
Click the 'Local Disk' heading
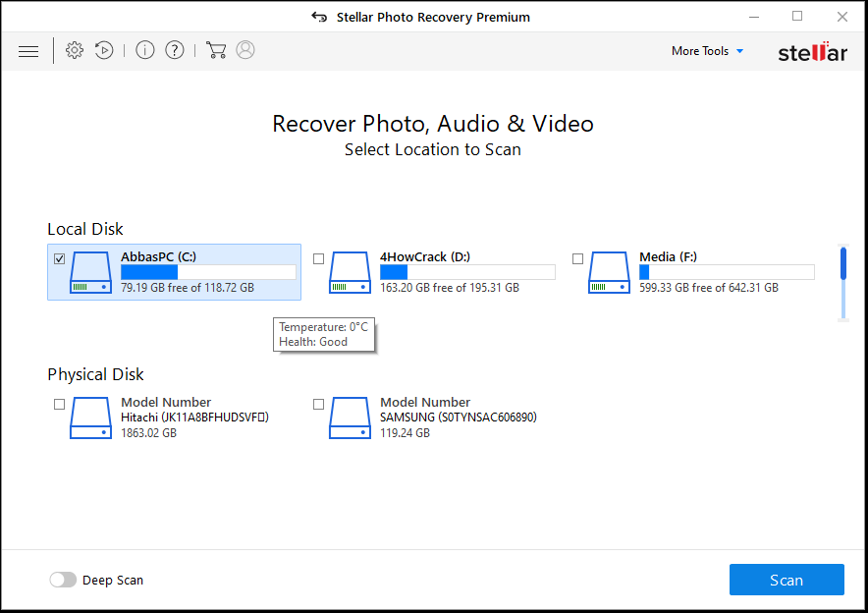pos(85,229)
